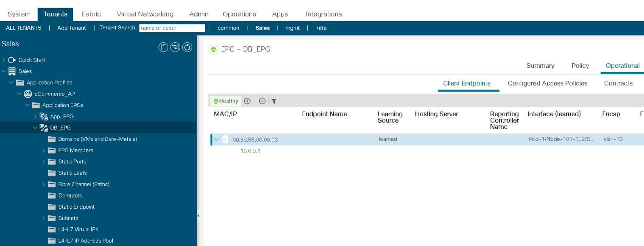The width and height of the screenshot is (644, 246).
Task: Click the first circular icon in Sales header
Action: click(164, 47)
